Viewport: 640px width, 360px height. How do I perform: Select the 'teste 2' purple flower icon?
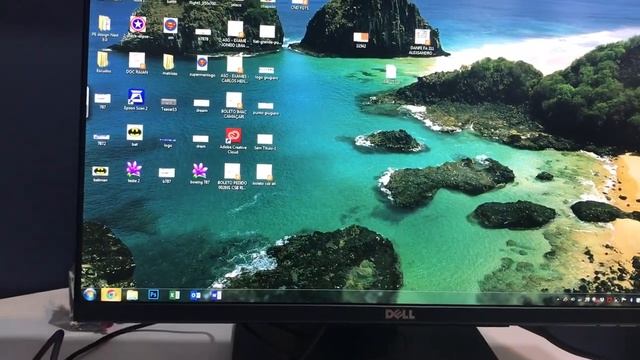(134, 171)
